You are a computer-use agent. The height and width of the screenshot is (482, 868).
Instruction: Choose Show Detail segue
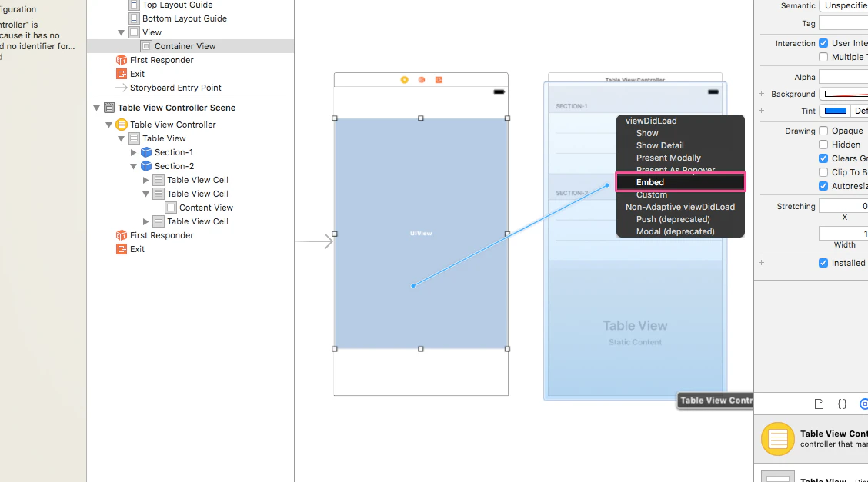point(660,145)
